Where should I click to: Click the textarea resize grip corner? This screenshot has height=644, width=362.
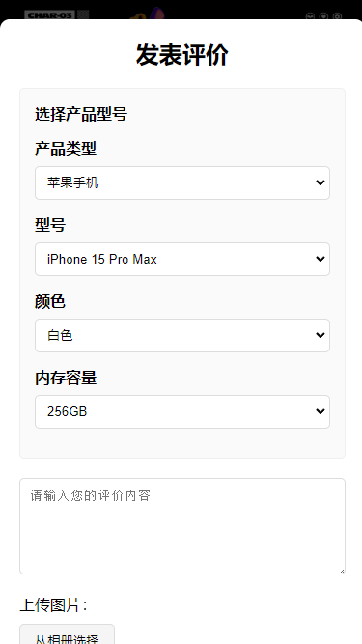[342, 571]
